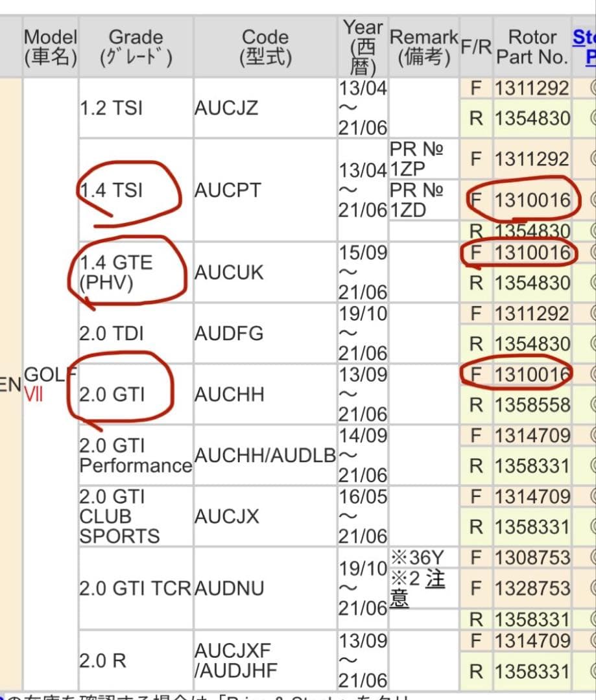The height and width of the screenshot is (700, 596).
Task: Select front rotor part number 1308753
Action: pos(532,557)
